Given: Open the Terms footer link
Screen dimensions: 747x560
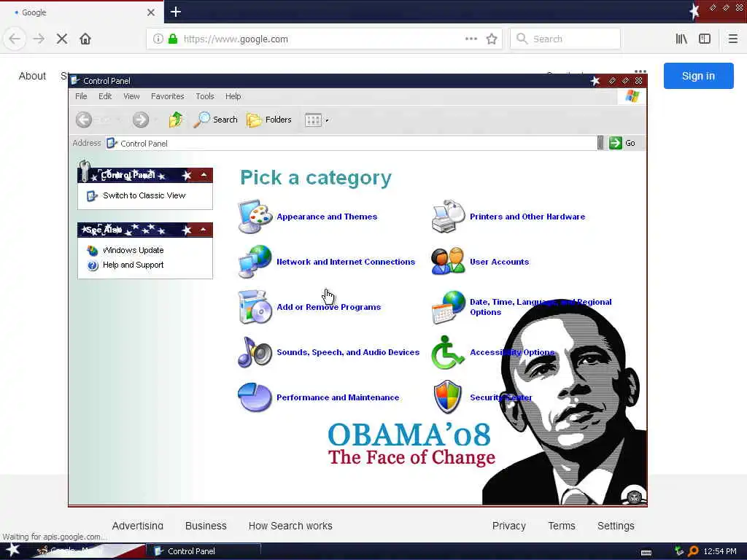Looking at the screenshot, I should [x=562, y=526].
